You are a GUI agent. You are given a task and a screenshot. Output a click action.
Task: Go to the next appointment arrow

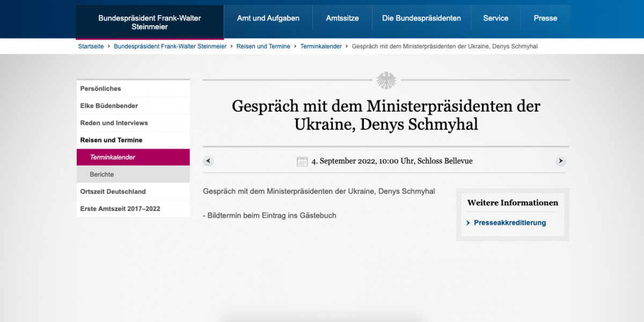pyautogui.click(x=560, y=161)
